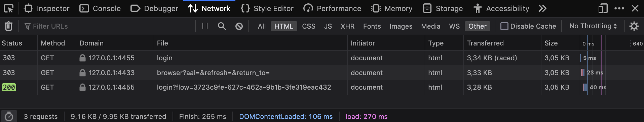Switch to the Performance tab
Viewport: 644px width, 122px height.
pos(332,8)
